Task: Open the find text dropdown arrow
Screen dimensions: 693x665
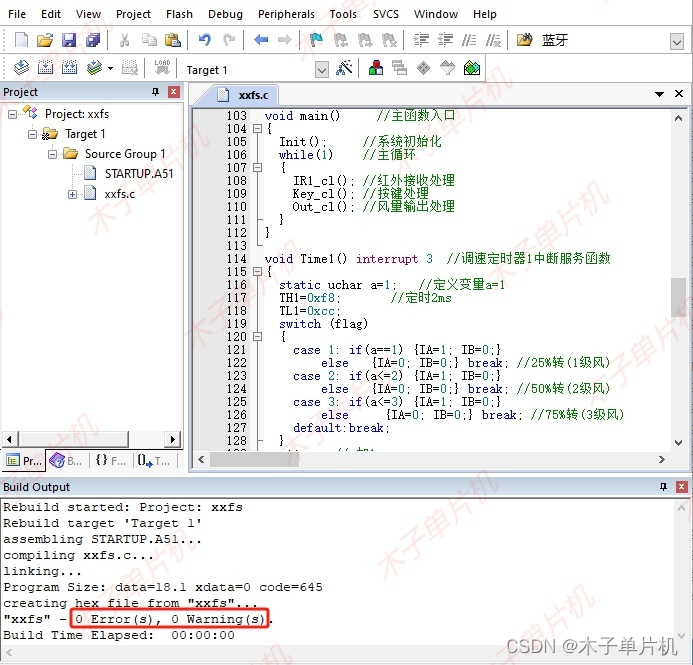Action: (x=677, y=42)
